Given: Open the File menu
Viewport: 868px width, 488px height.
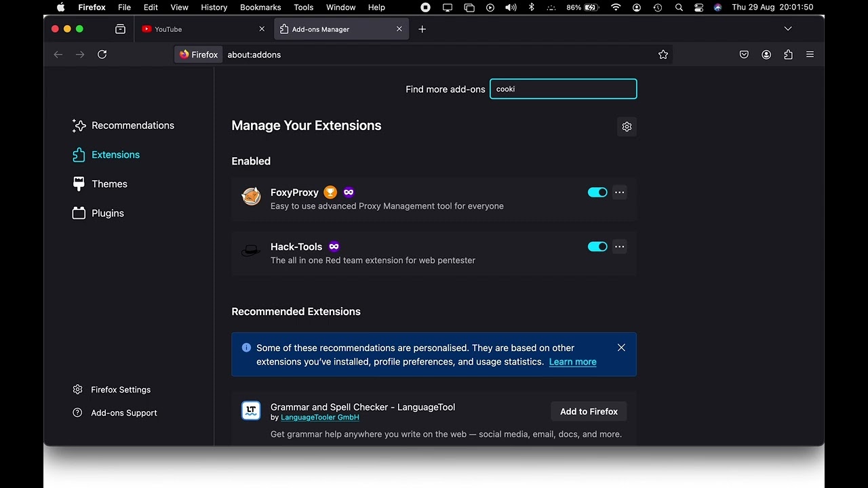Looking at the screenshot, I should 124,7.
